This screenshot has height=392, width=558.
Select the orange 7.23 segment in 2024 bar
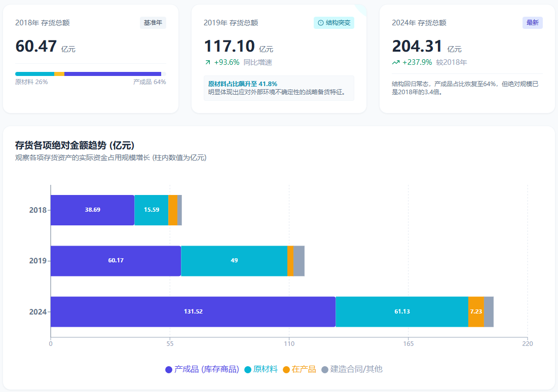click(476, 311)
